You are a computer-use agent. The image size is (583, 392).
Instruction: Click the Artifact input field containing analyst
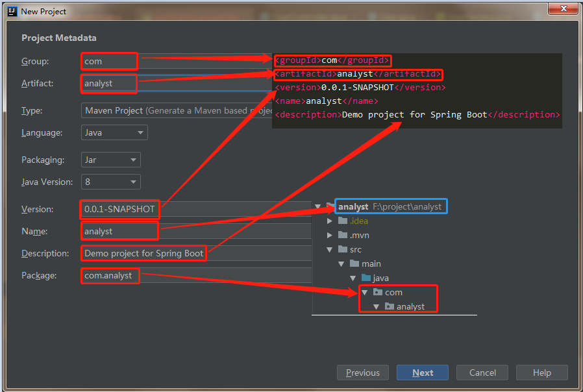(x=177, y=83)
